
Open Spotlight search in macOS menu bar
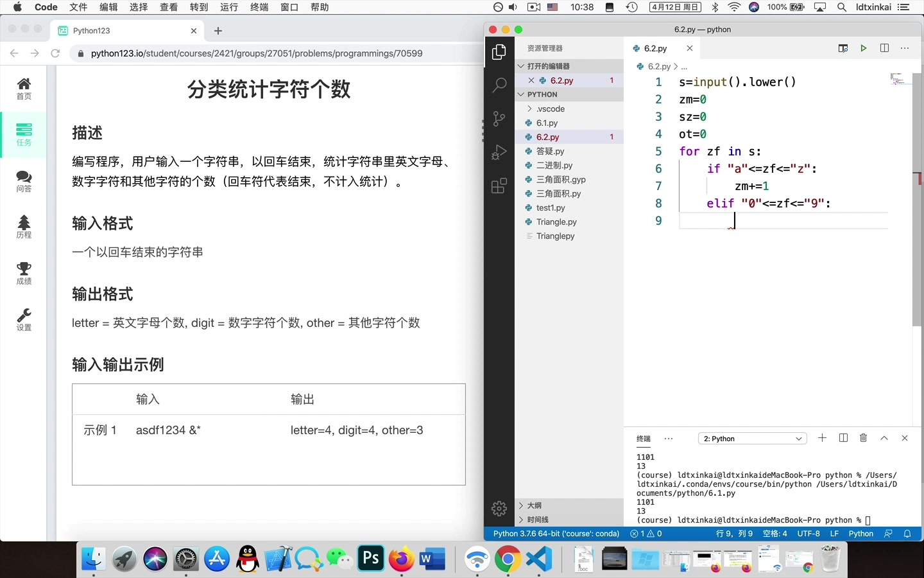pos(842,7)
